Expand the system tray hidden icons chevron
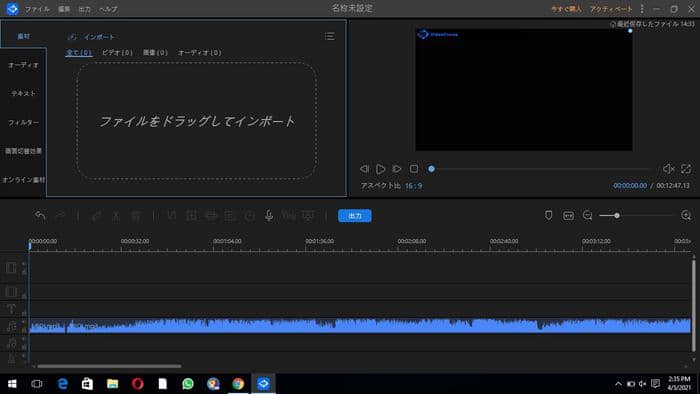 pyautogui.click(x=618, y=384)
